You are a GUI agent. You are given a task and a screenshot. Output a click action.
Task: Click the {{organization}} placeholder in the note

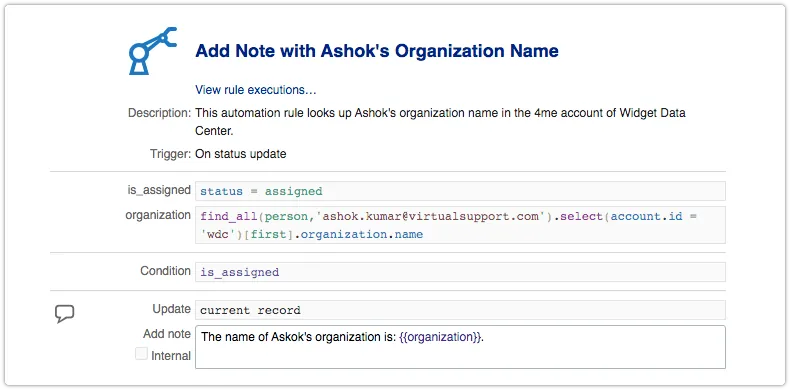pos(440,337)
